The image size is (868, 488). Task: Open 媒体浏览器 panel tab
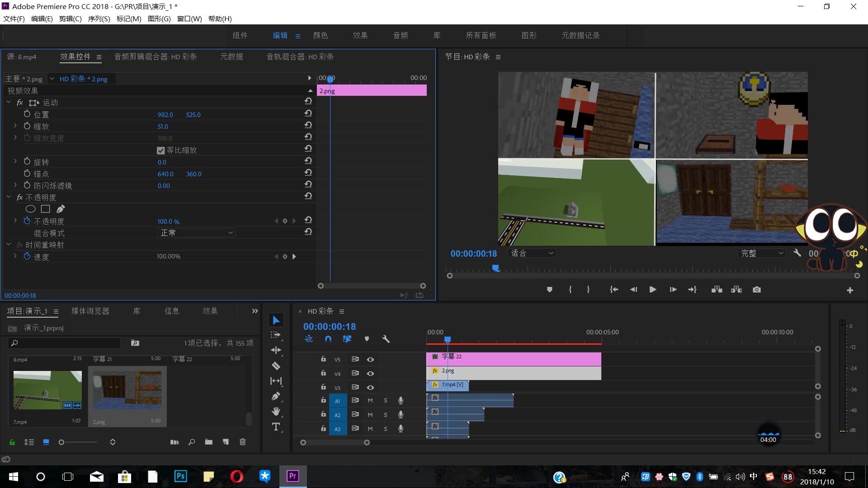[x=90, y=311]
